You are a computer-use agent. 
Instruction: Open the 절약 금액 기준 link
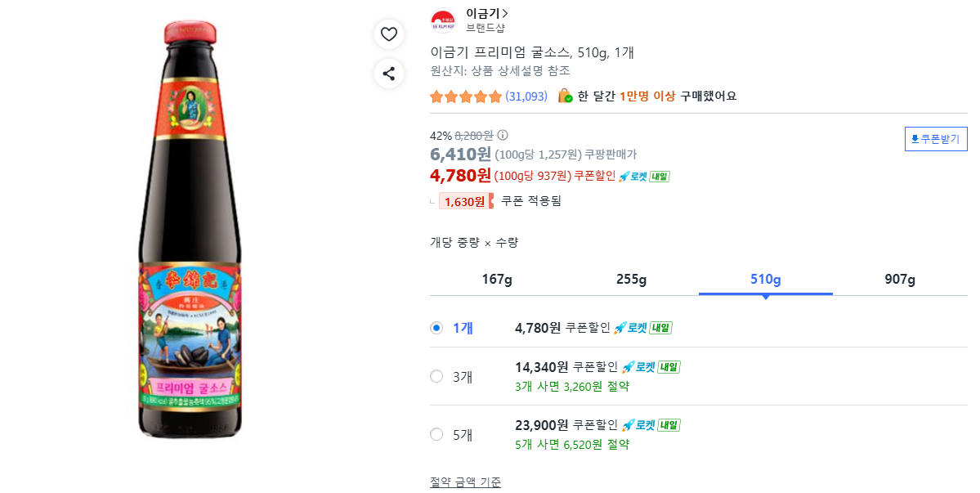(465, 482)
